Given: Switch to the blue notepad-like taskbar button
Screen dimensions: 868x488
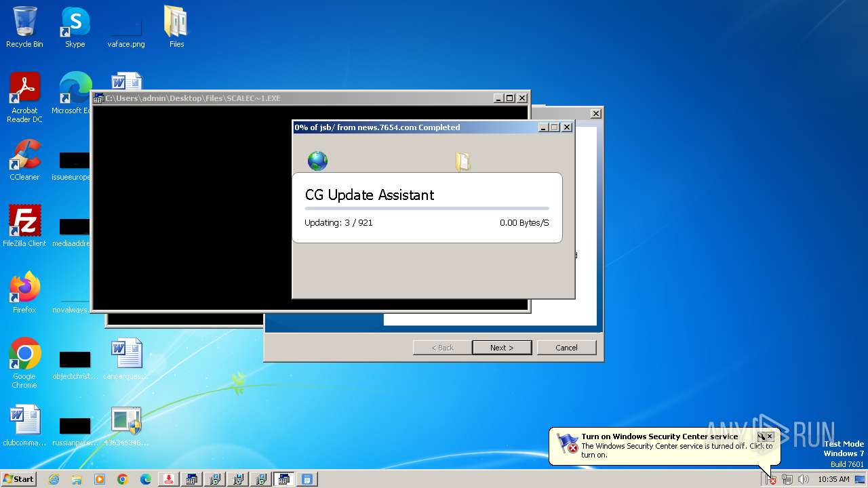Looking at the screenshot, I should [307, 479].
